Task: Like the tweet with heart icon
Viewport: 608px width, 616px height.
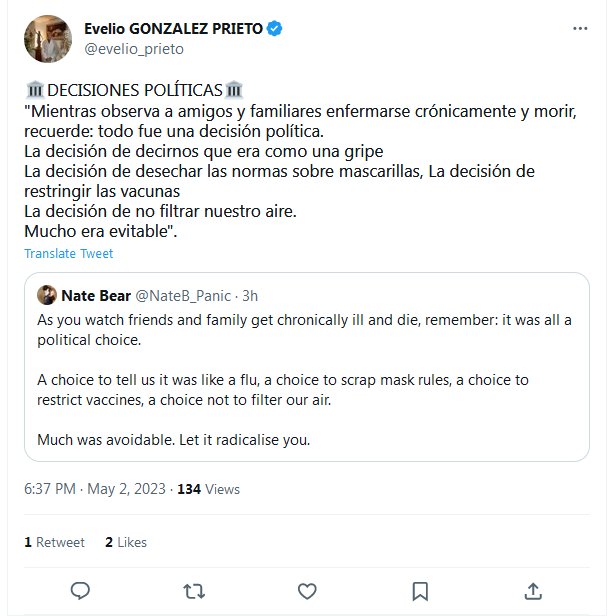Action: [308, 588]
